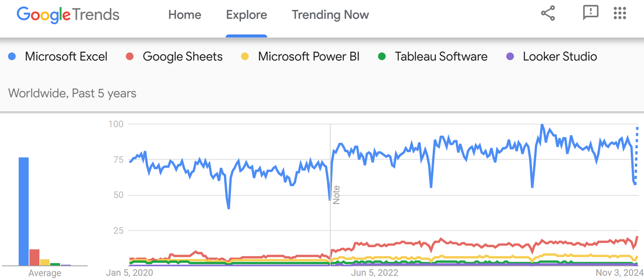Screen dimensions: 644x280
Task: Open the Google apps grid icon
Action: click(620, 13)
